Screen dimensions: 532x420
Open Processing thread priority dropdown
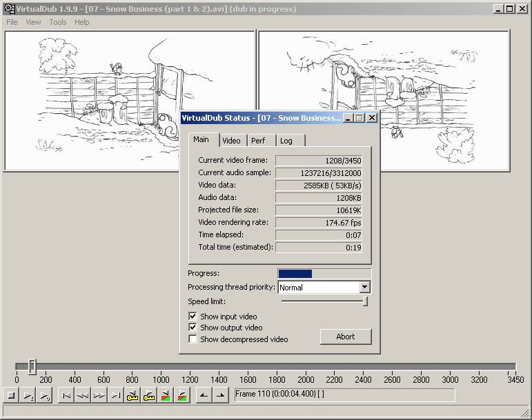[365, 287]
